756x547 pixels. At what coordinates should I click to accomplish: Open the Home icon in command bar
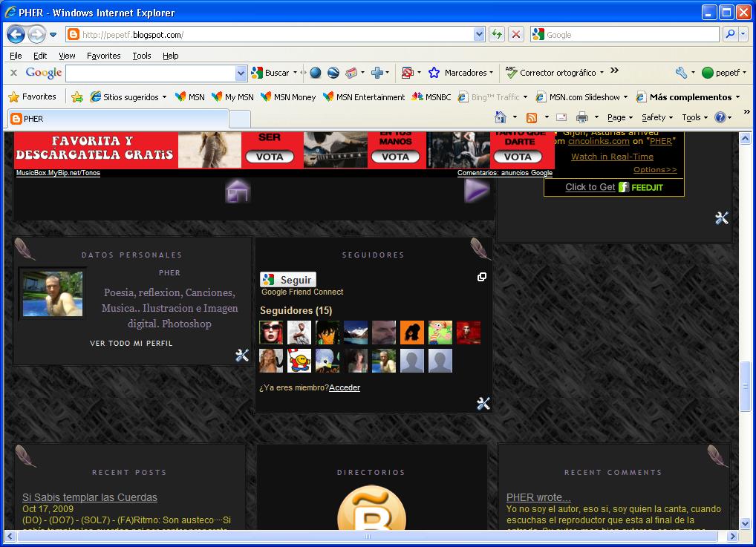(501, 117)
